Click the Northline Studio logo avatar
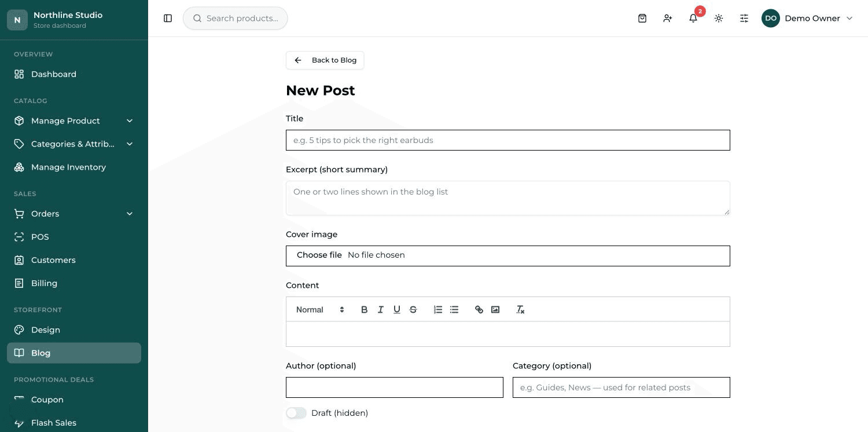 pos(17,20)
